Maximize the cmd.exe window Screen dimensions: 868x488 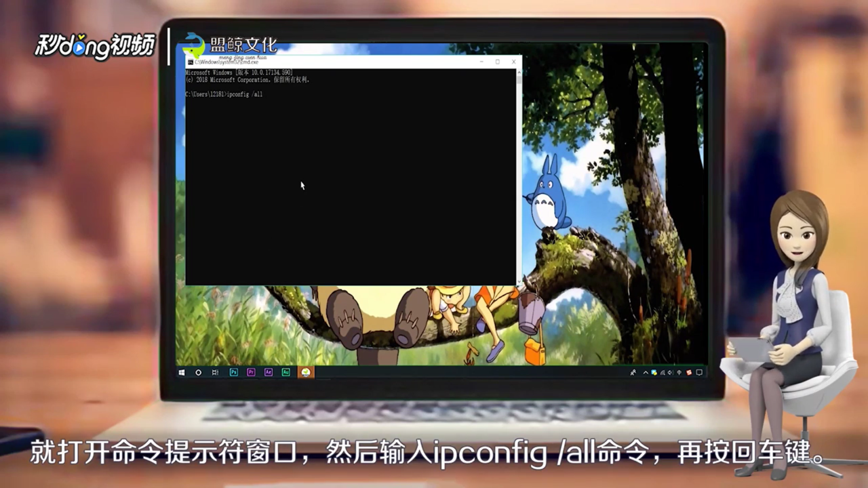pos(498,62)
